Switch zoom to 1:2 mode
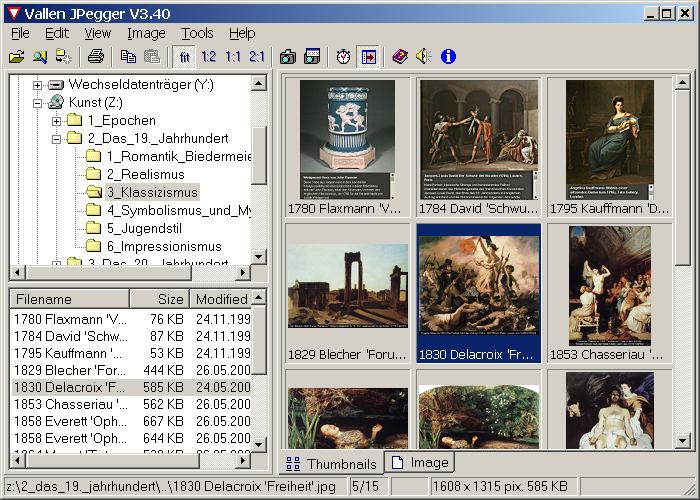Image resolution: width=700 pixels, height=500 pixels. pos(209,57)
